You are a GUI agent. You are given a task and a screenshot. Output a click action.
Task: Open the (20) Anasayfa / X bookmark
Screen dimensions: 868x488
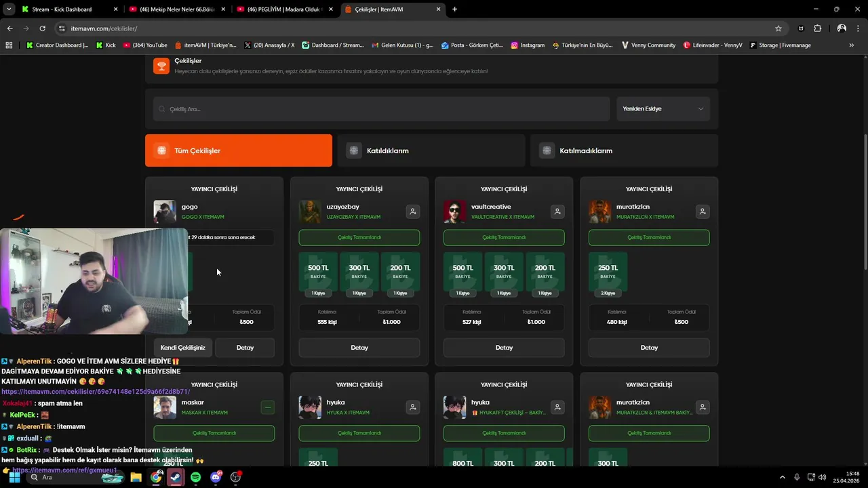click(269, 45)
